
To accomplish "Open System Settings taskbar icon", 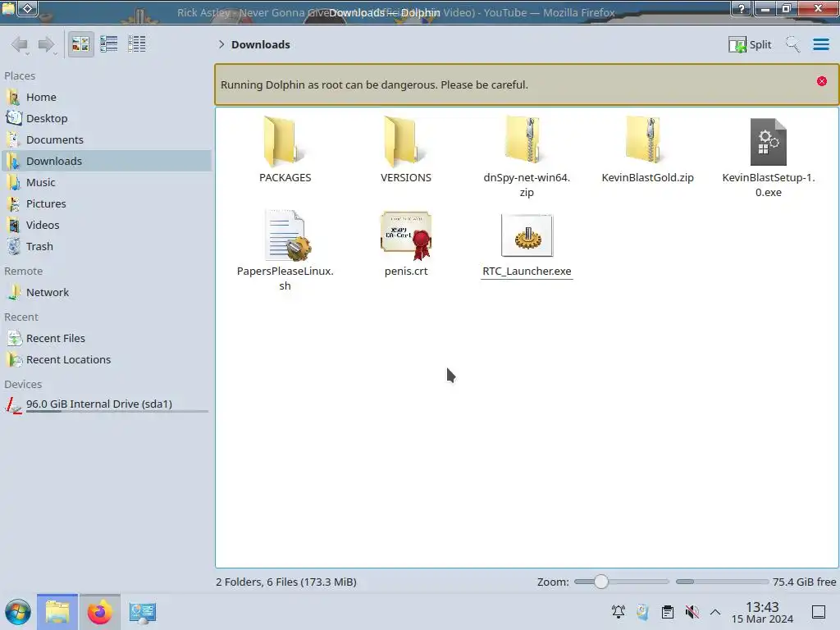I will pyautogui.click(x=143, y=612).
